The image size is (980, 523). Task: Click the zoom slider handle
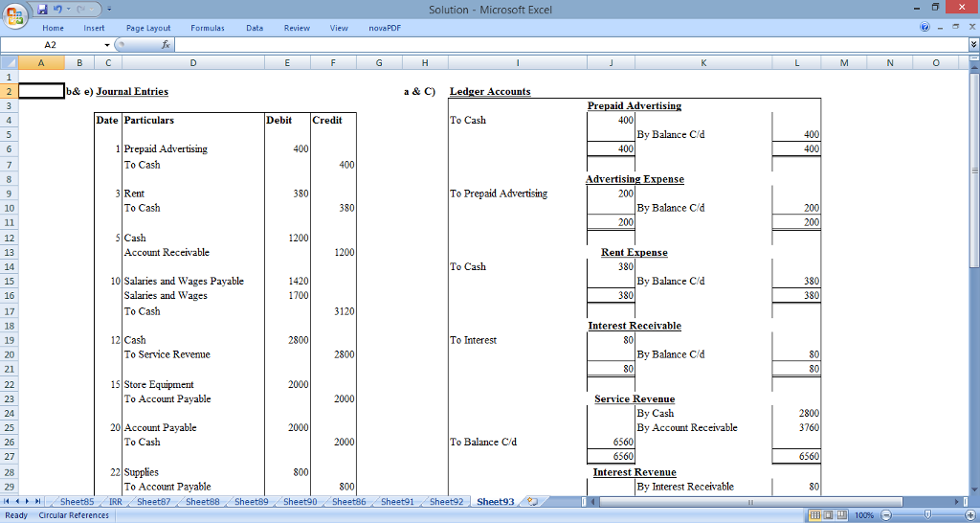click(x=927, y=515)
